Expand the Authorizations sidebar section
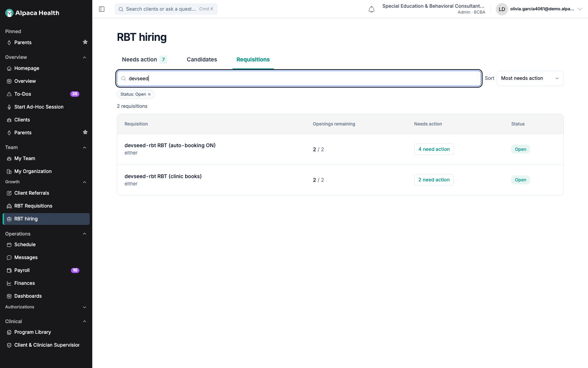 coord(85,307)
